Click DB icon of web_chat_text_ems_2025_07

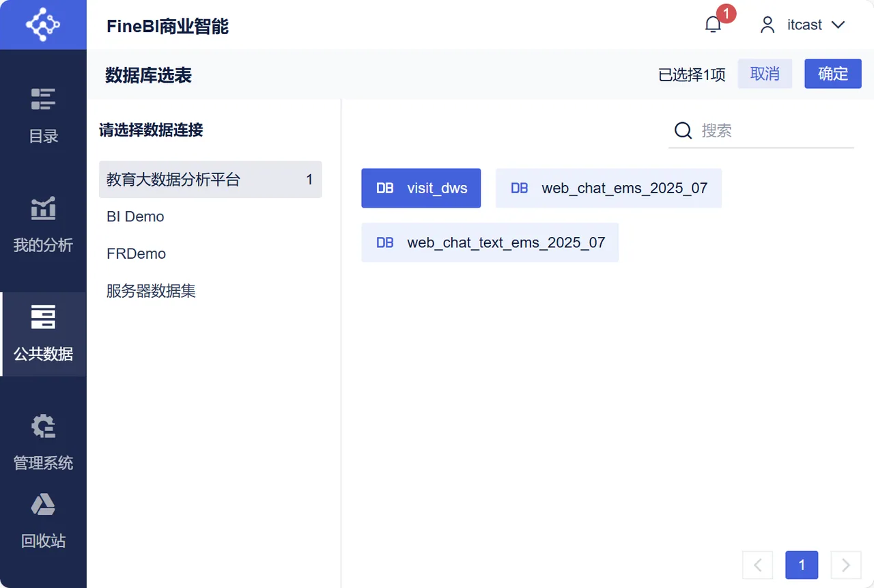pyautogui.click(x=385, y=242)
